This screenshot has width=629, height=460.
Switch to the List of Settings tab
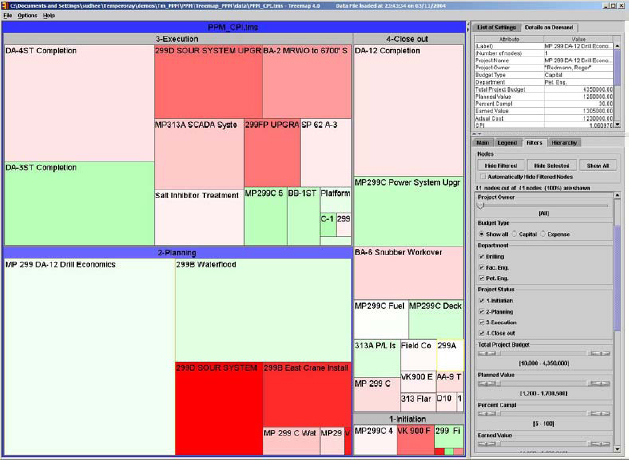click(497, 27)
